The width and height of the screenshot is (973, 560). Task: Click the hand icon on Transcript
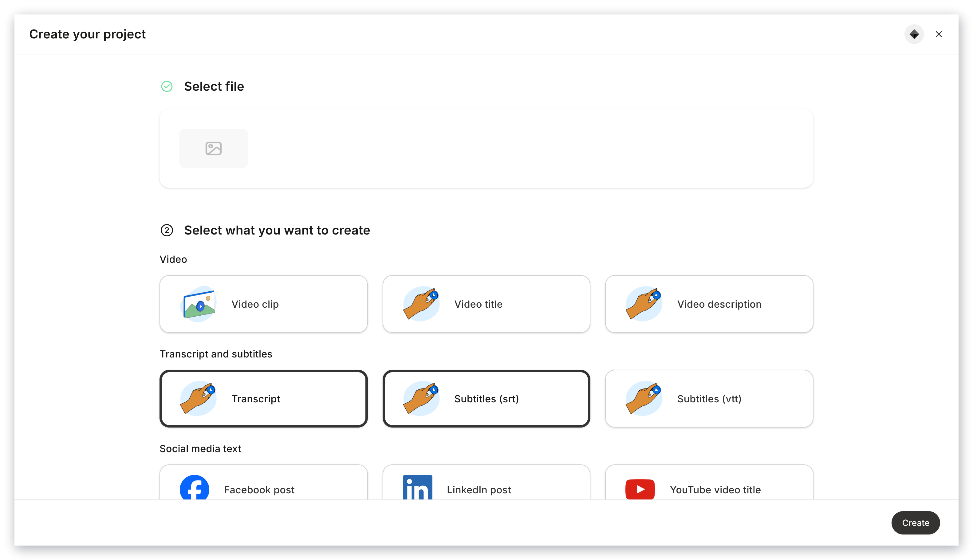coord(198,398)
